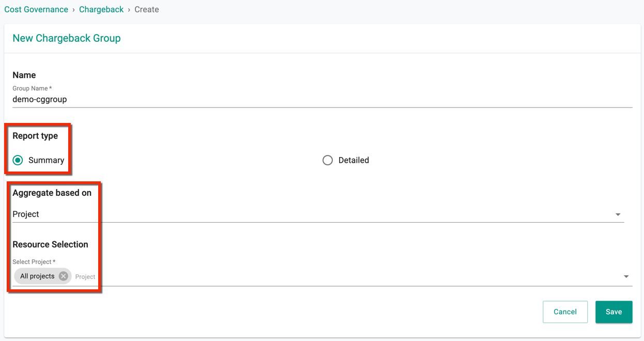This screenshot has height=341, width=644.
Task: Click the Resource Selection heading
Action: click(x=50, y=244)
